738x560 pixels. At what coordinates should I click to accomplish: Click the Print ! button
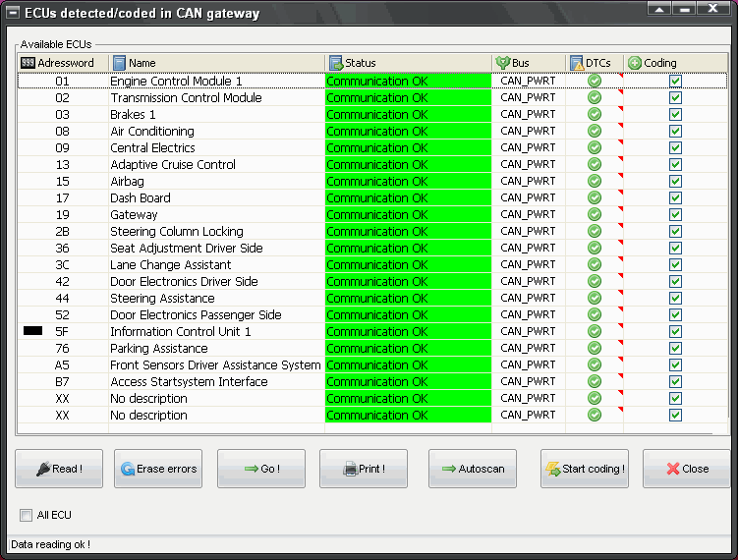[364, 469]
